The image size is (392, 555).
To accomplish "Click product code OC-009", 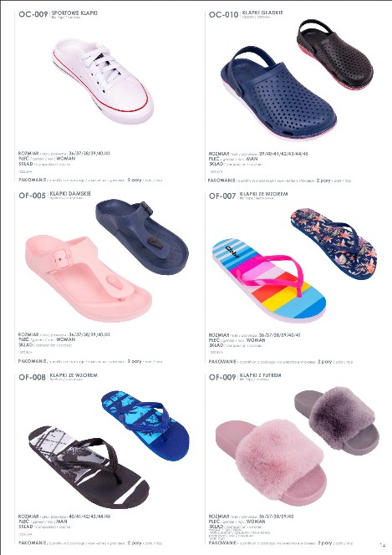I will click(33, 14).
